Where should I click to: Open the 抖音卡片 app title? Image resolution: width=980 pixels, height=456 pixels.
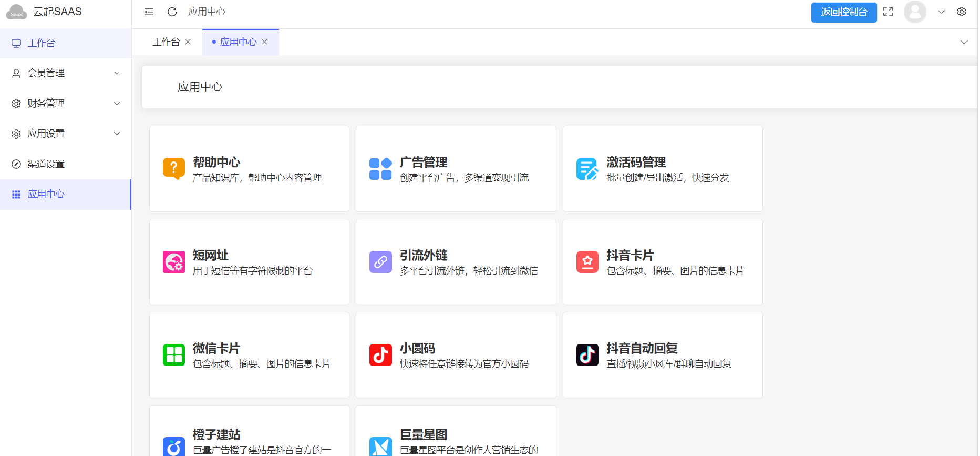pyautogui.click(x=631, y=255)
